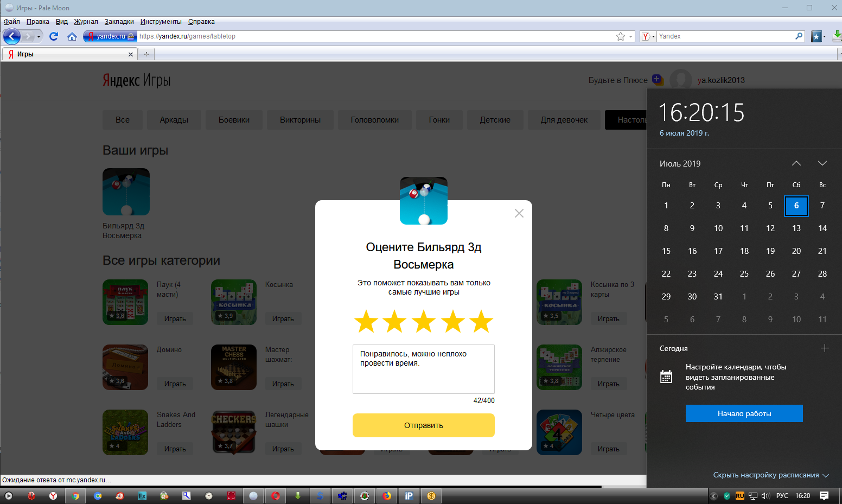Switch input language via РУС indicator

point(782,496)
